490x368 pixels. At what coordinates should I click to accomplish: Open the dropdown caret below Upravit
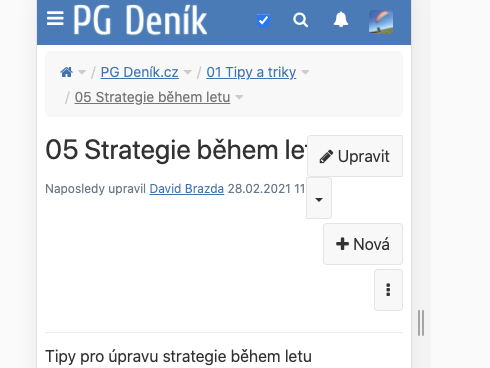(x=319, y=198)
